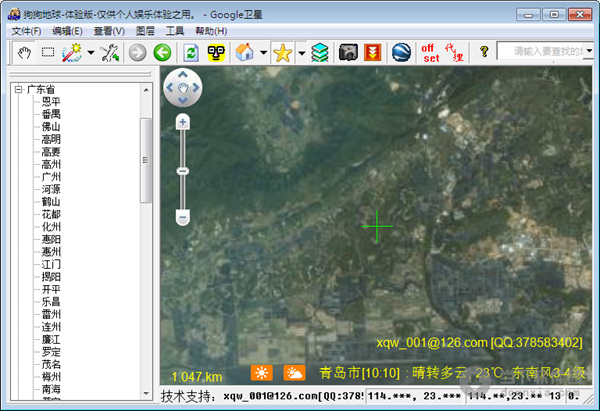Click the green refresh icon

191,52
